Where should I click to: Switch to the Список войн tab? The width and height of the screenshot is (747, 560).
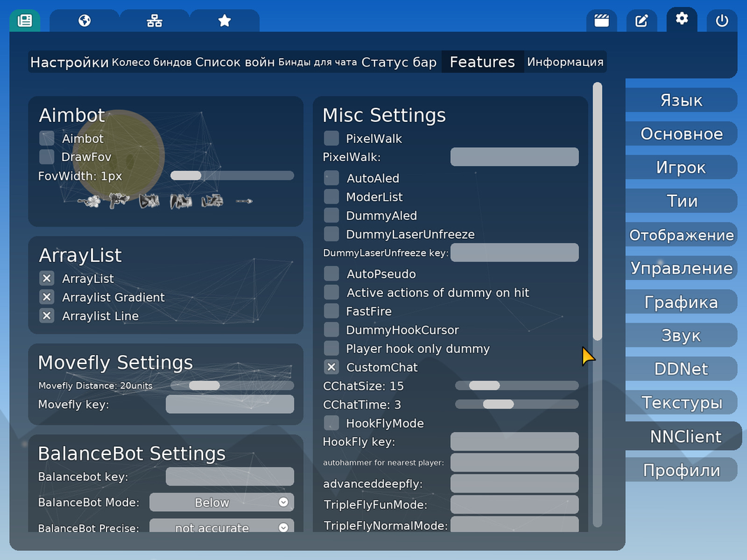[x=235, y=62]
